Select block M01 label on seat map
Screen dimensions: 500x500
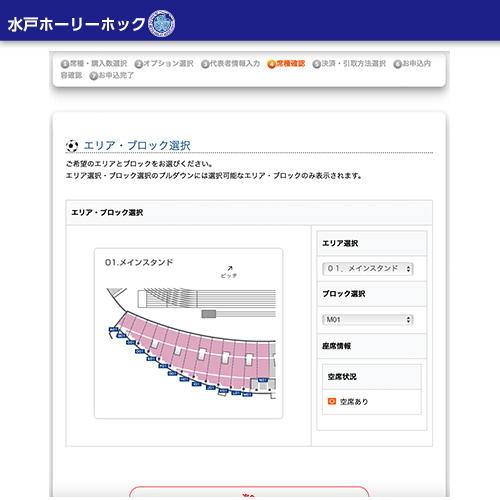click(x=247, y=394)
